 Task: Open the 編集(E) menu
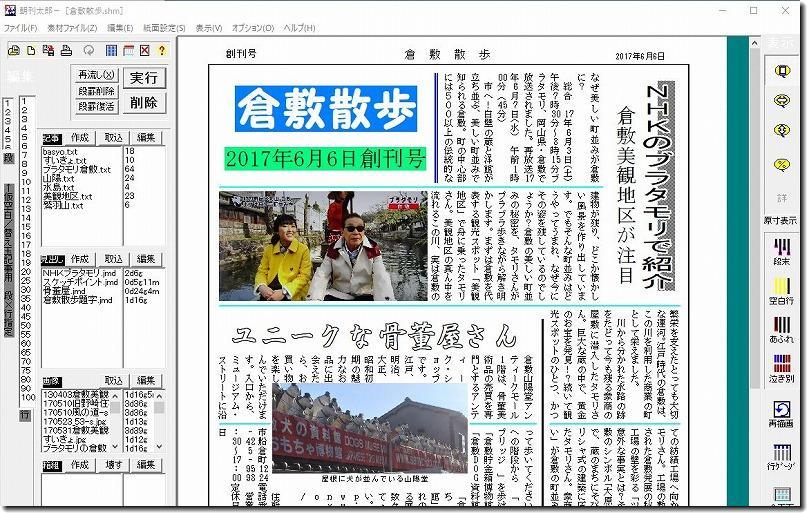click(x=120, y=28)
